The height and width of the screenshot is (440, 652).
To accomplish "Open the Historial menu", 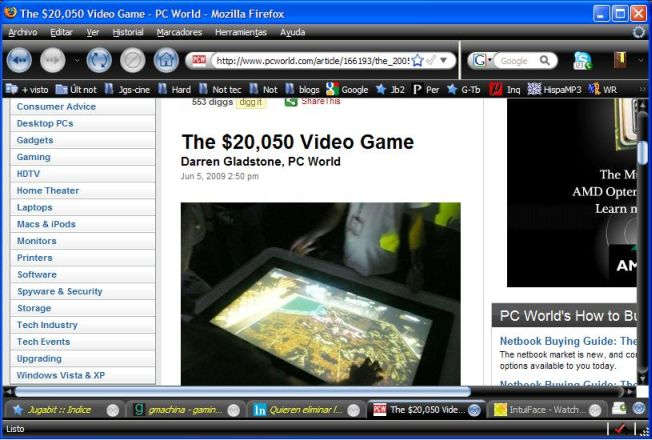I will pyautogui.click(x=128, y=32).
